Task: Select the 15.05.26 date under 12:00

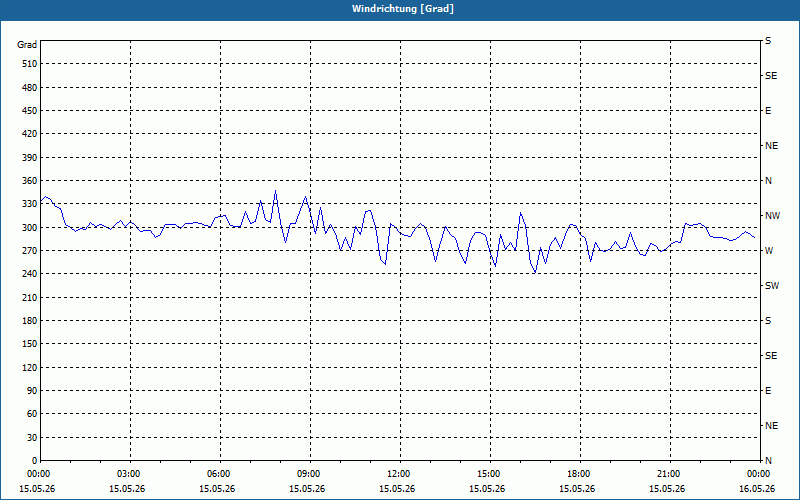Action: point(397,489)
